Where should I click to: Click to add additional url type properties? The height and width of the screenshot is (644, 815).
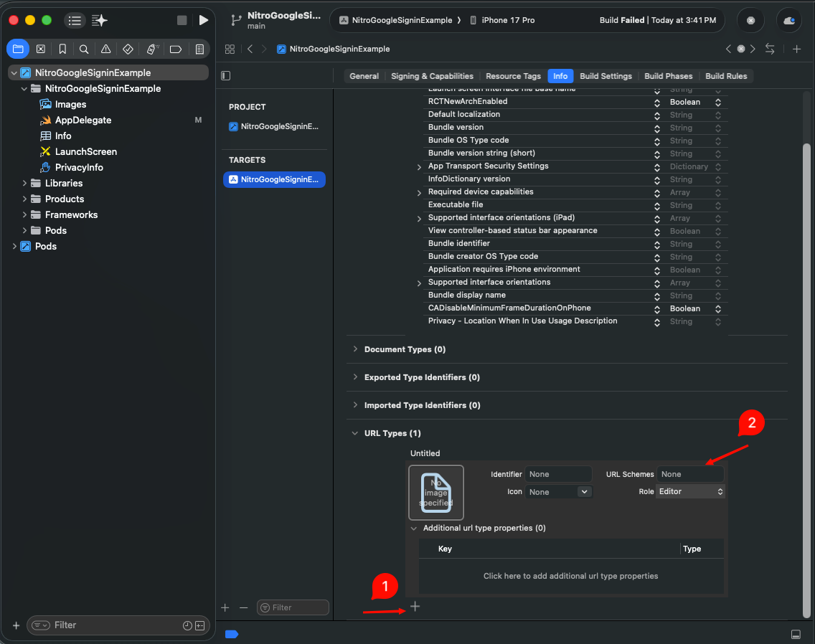570,576
